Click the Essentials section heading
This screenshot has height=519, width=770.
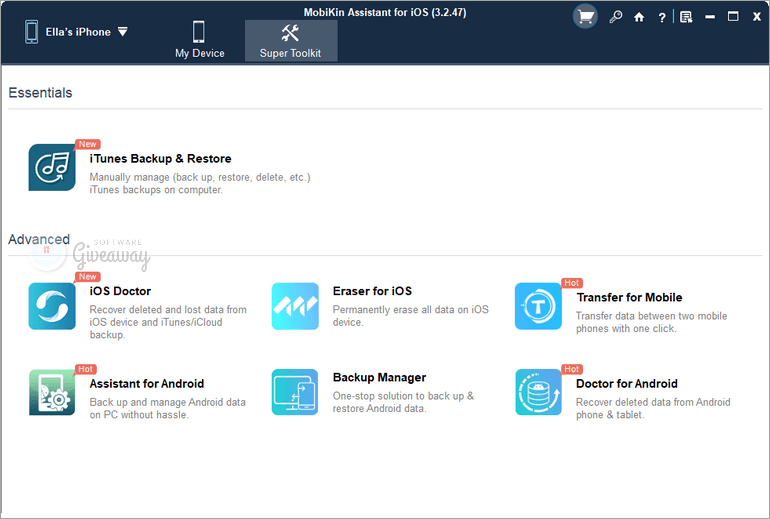[40, 93]
